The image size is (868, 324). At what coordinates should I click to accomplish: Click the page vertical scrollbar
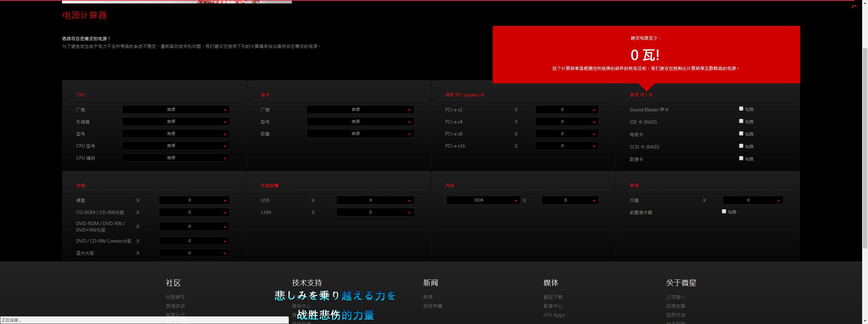tap(865, 148)
